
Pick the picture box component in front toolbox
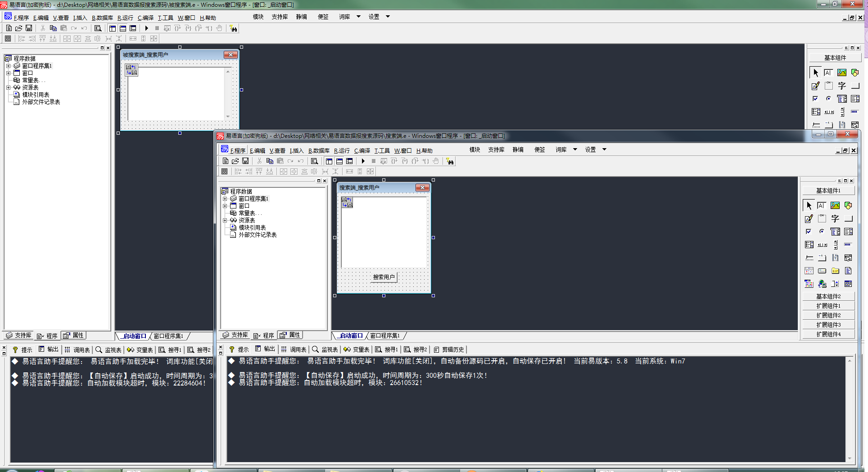coord(835,206)
